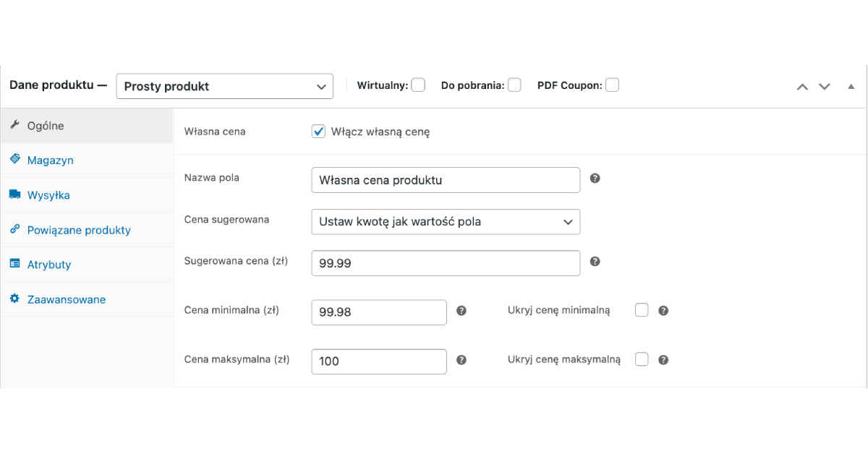The height and width of the screenshot is (454, 868).
Task: Click the link icon for Powiązane produkty
Action: 14,229
